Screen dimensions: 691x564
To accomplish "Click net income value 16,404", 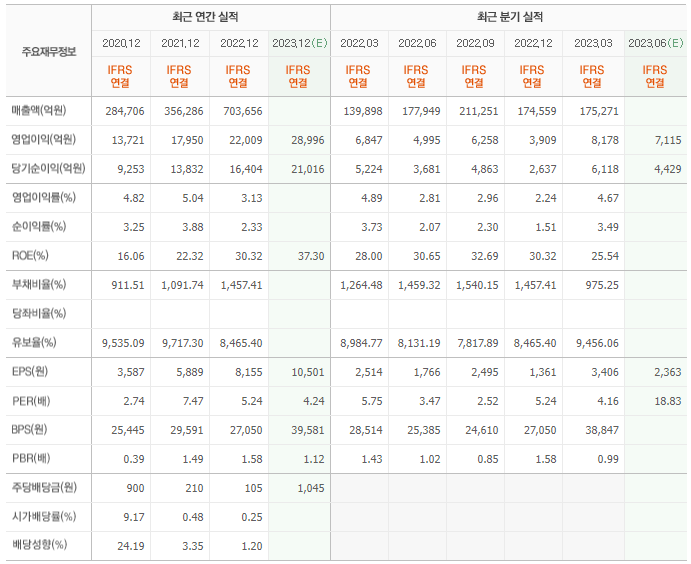I will (x=246, y=170).
